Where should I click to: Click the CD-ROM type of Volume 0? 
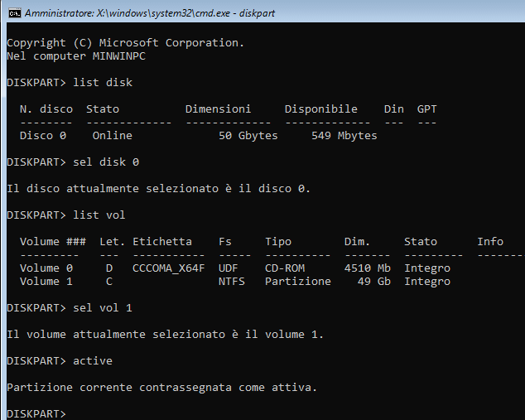pyautogui.click(x=287, y=268)
